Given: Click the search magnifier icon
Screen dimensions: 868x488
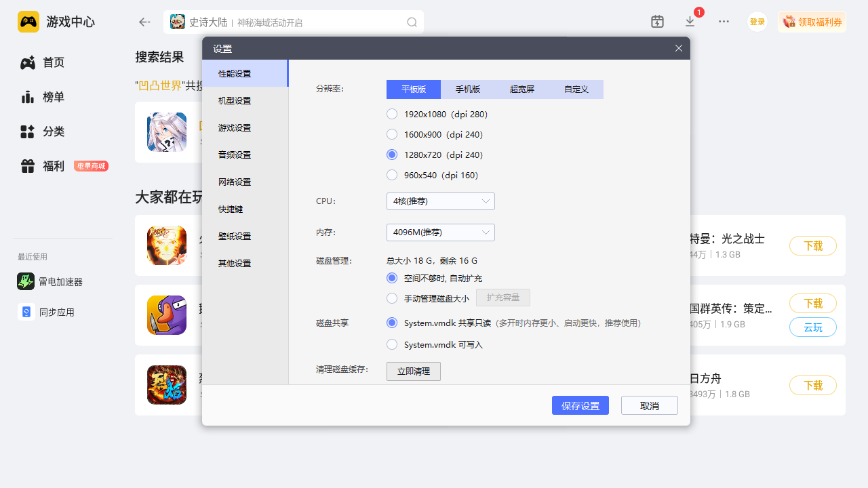Looking at the screenshot, I should (x=412, y=22).
